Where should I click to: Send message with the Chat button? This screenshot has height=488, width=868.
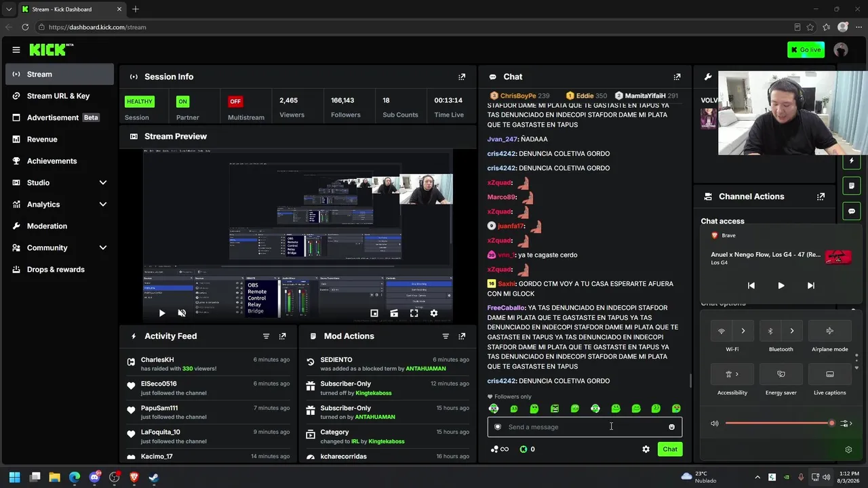tap(670, 449)
